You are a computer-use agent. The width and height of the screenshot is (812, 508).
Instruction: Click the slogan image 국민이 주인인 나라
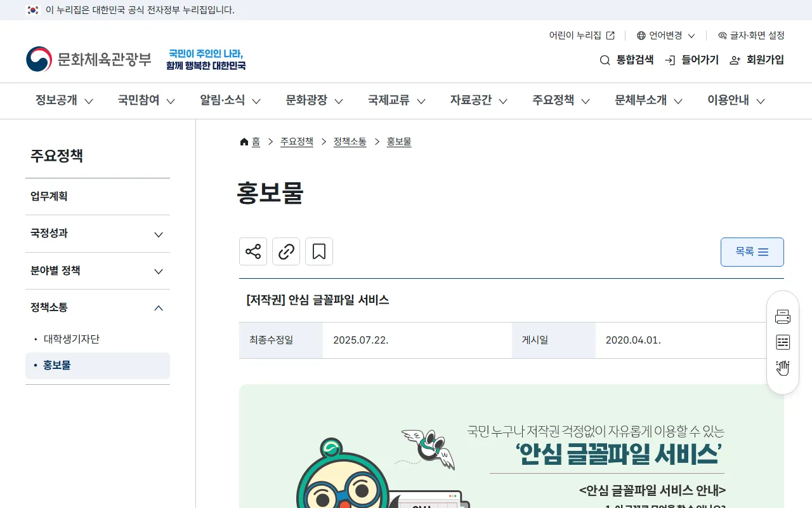tap(206, 59)
